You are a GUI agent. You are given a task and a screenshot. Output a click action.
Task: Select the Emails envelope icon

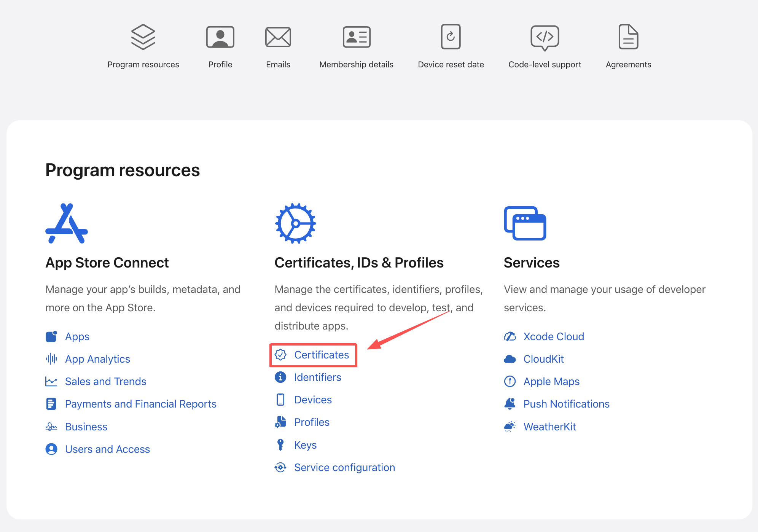278,36
